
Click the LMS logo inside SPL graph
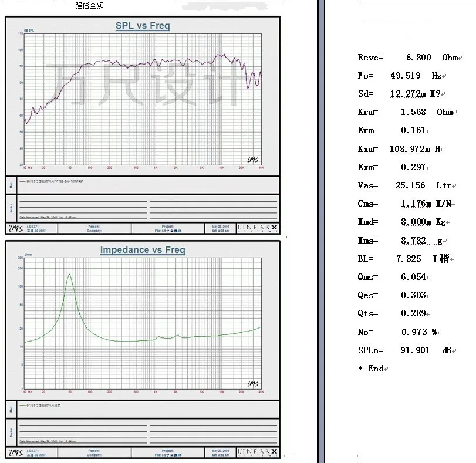pos(253,160)
